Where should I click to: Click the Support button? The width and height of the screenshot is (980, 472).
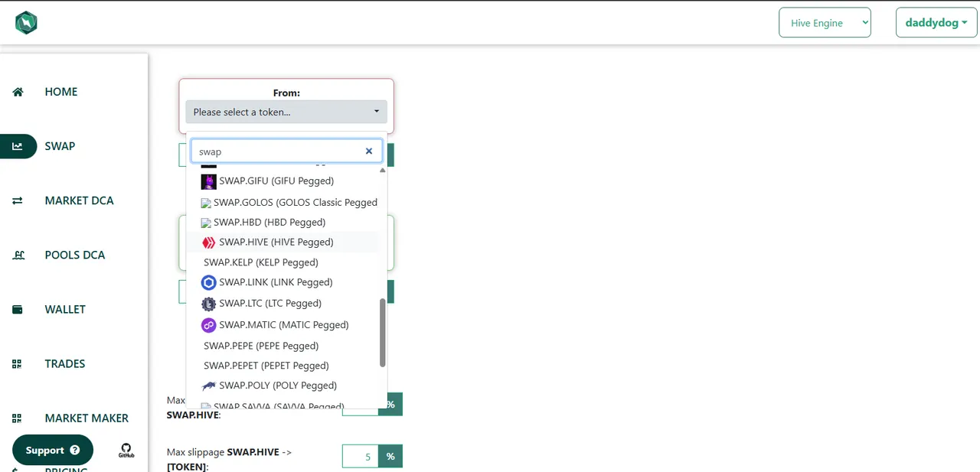click(x=53, y=451)
